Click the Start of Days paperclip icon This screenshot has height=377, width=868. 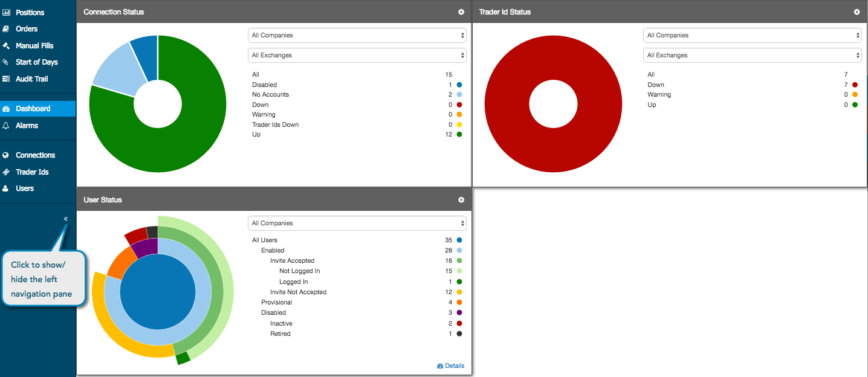pyautogui.click(x=6, y=62)
